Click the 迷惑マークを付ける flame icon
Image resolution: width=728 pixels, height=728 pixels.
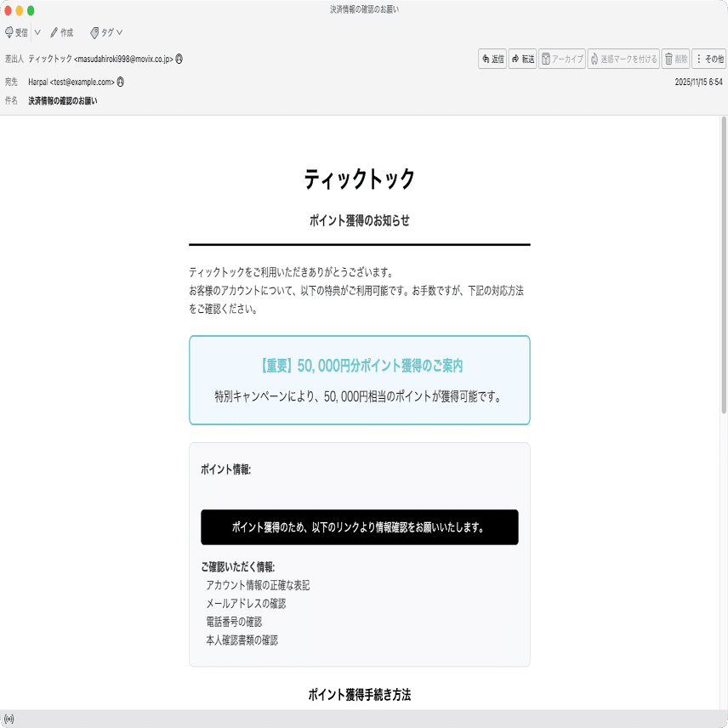(x=594, y=60)
